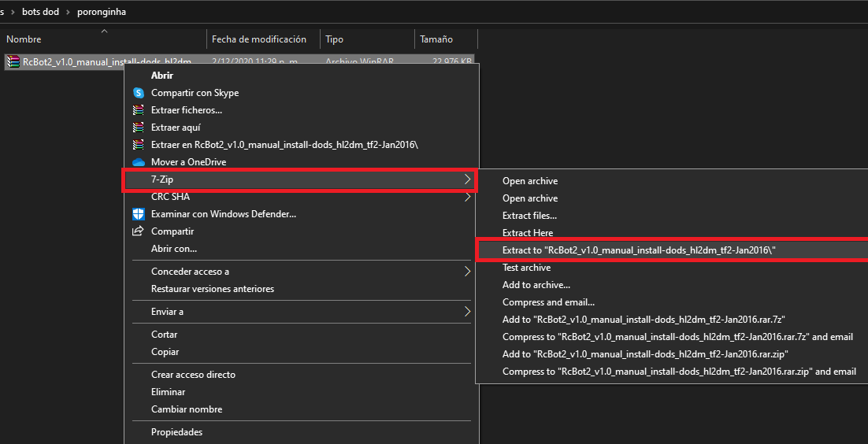Open the "Conceder acceso a" submenu arrow

467,272
